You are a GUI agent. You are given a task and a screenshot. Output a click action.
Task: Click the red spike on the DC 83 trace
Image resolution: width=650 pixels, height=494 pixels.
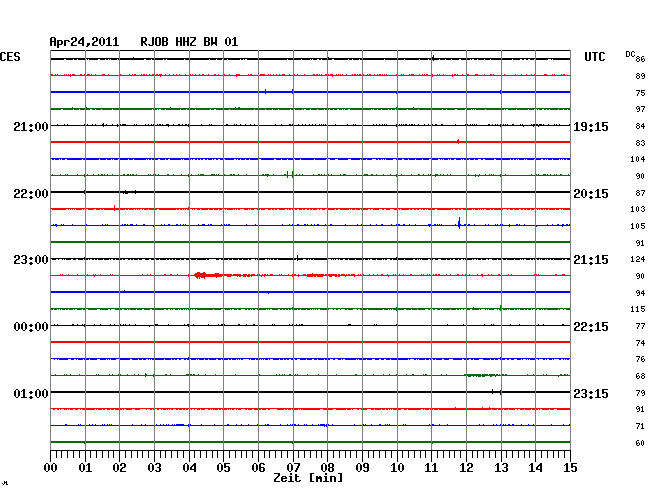pyautogui.click(x=458, y=142)
